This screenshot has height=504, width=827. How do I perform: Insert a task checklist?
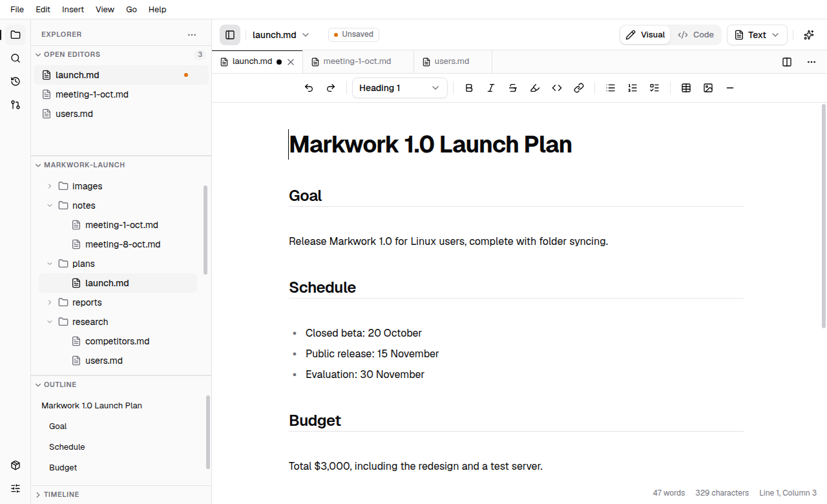pyautogui.click(x=654, y=88)
